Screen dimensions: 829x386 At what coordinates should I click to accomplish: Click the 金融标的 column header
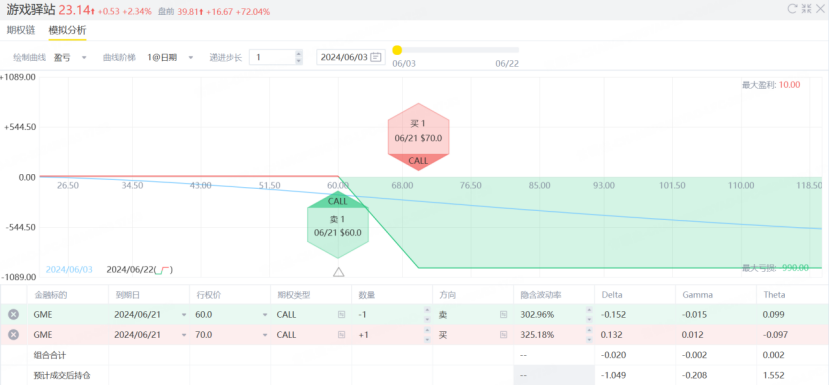(51, 295)
